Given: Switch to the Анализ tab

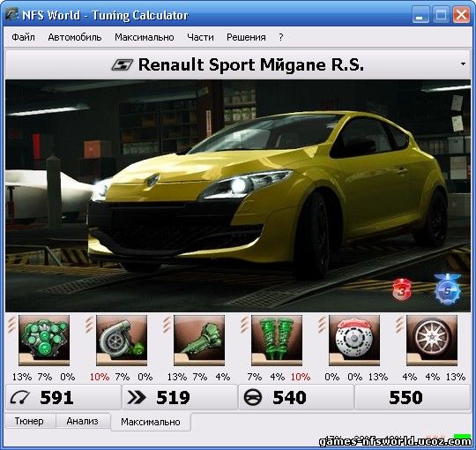Looking at the screenshot, I should [x=82, y=421].
